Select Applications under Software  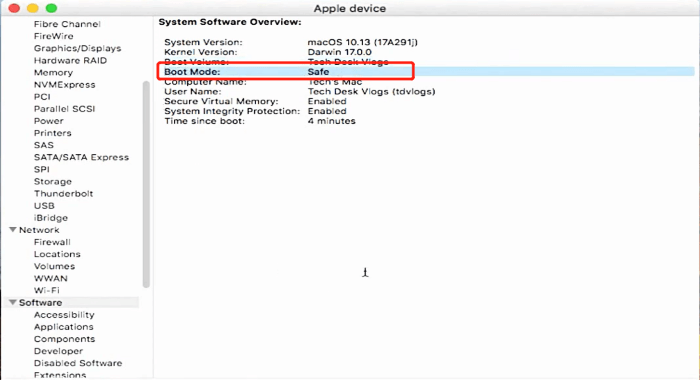click(x=64, y=326)
